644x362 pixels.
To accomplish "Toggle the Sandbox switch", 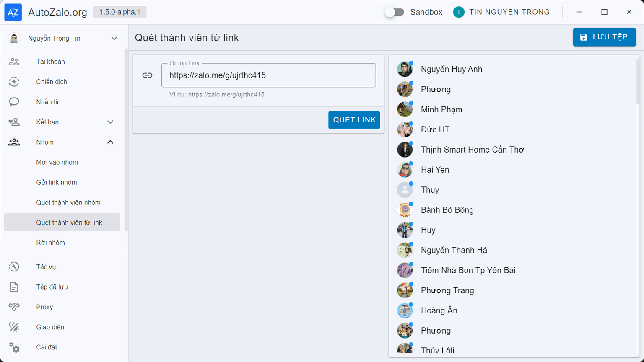I will [x=395, y=12].
